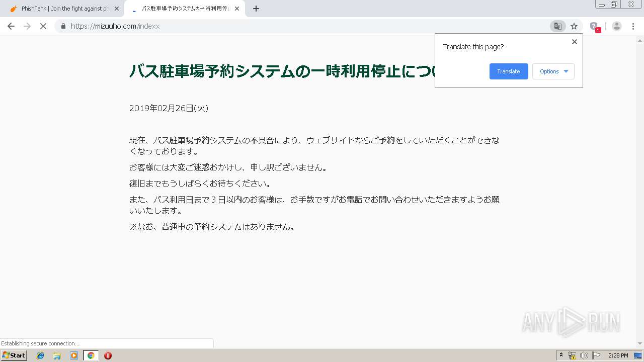This screenshot has height=362, width=644.
Task: Open Windows Explorer folder from taskbar
Action: click(x=57, y=355)
